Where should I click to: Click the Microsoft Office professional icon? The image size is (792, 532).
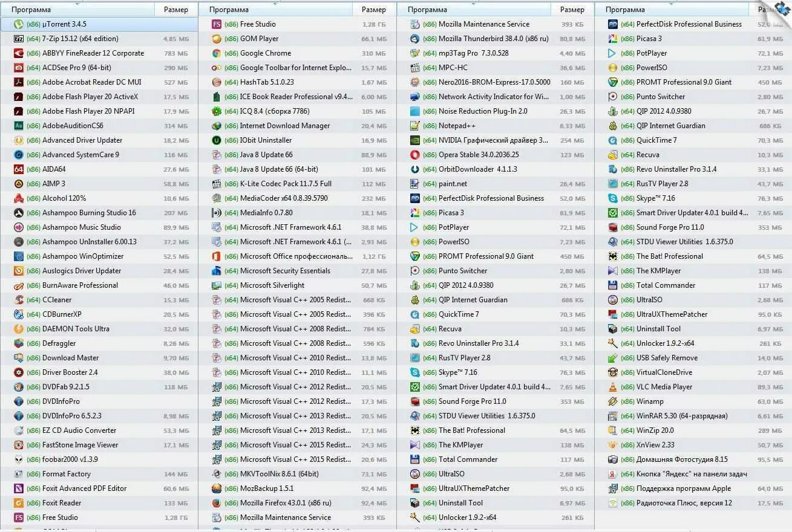pos(217,256)
